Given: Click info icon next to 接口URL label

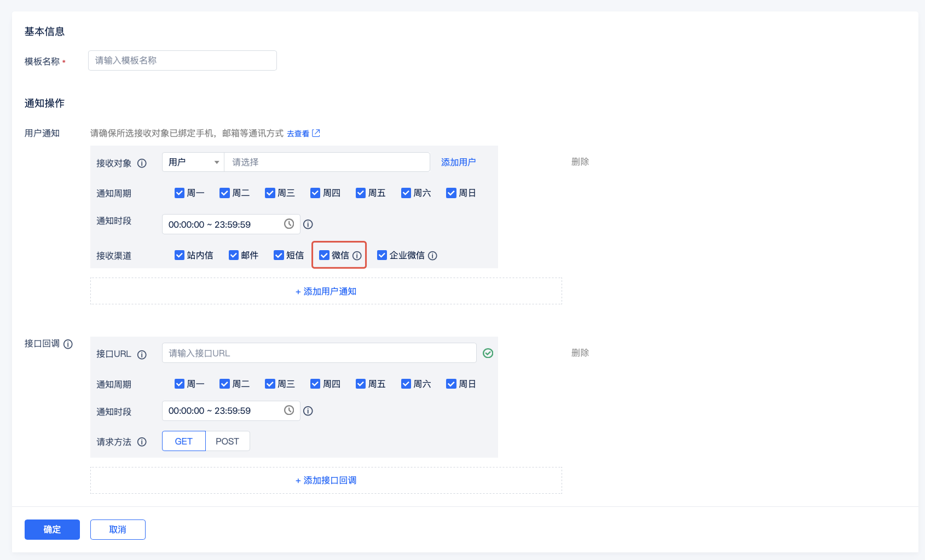Looking at the screenshot, I should point(142,355).
